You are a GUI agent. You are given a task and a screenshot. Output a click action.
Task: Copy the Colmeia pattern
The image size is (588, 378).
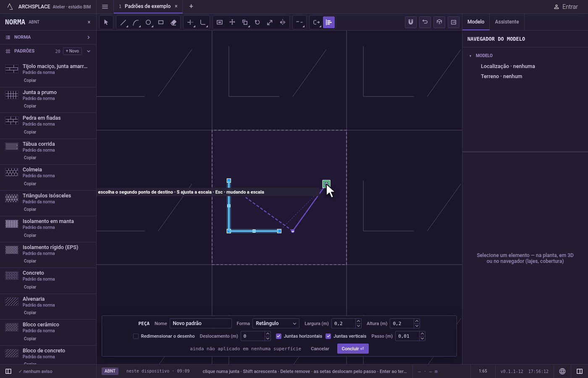[x=30, y=184]
